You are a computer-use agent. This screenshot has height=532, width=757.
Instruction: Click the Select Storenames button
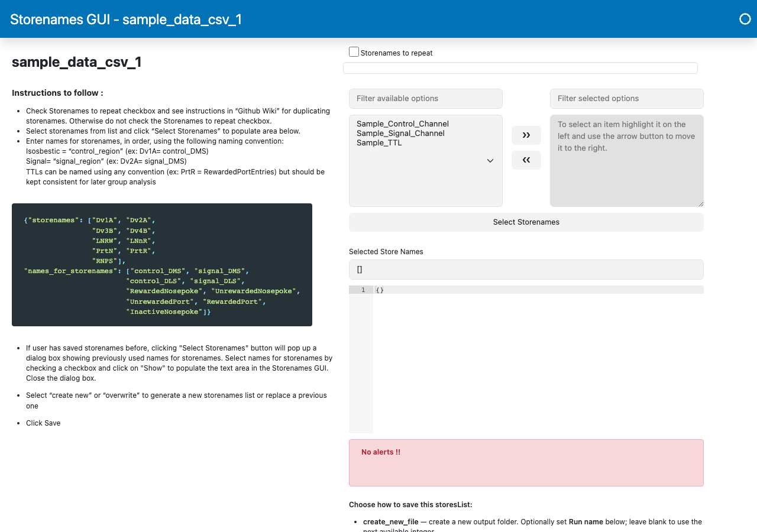pos(526,222)
